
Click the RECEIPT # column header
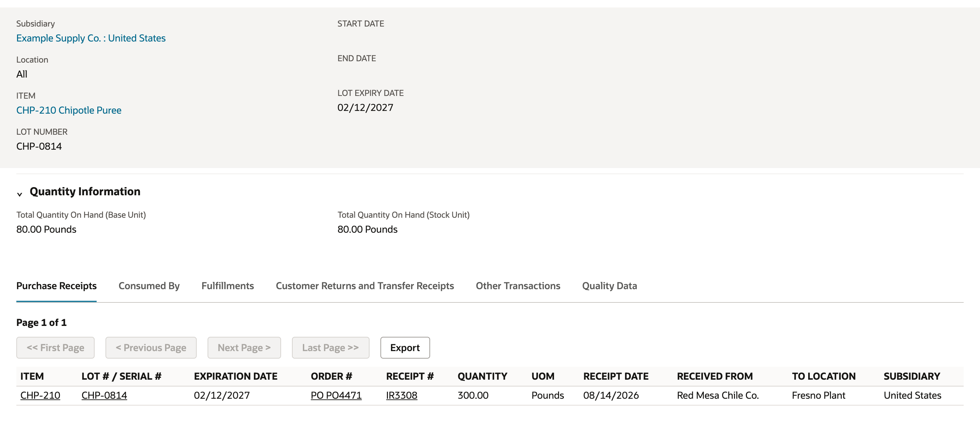point(410,377)
